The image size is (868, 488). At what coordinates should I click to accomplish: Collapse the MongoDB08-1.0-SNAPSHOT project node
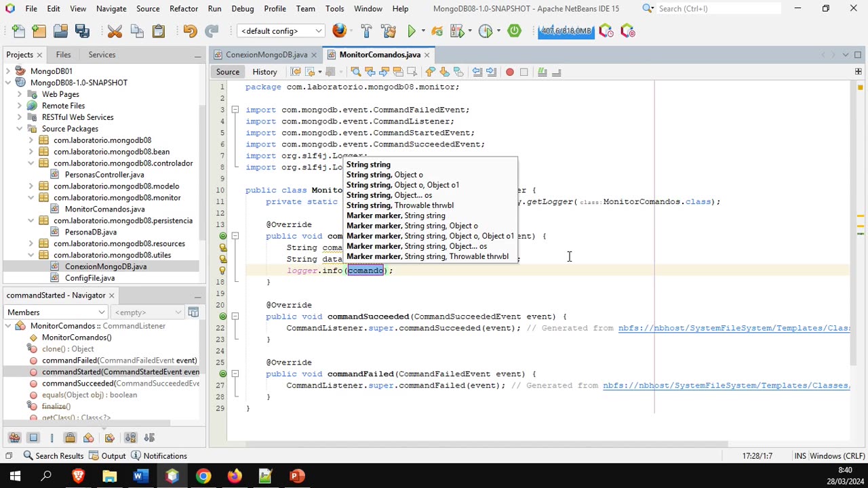coord(7,83)
